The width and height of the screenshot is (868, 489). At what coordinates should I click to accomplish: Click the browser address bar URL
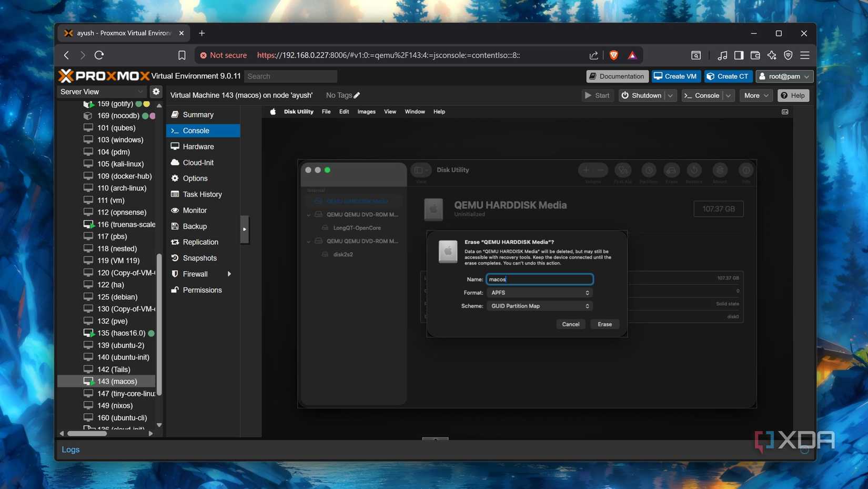pyautogui.click(x=388, y=55)
